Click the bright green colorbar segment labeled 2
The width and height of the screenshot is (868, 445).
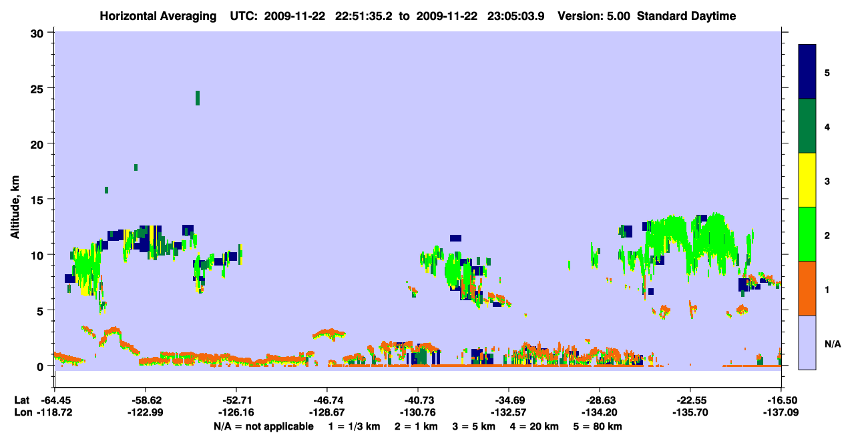click(x=807, y=234)
